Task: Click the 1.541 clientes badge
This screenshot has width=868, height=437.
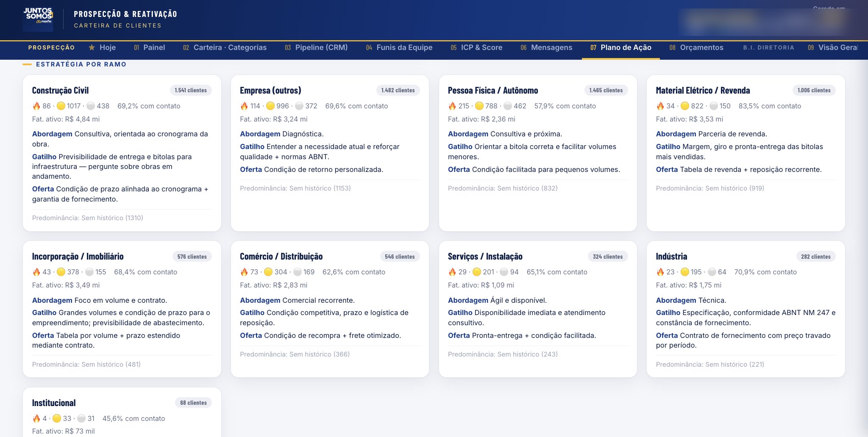Action: click(x=191, y=90)
